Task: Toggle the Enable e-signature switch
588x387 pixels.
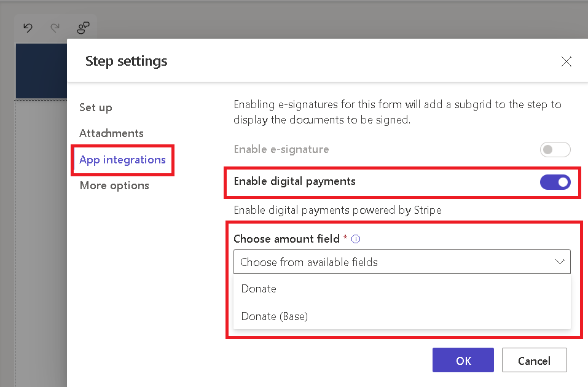Action: (555, 149)
